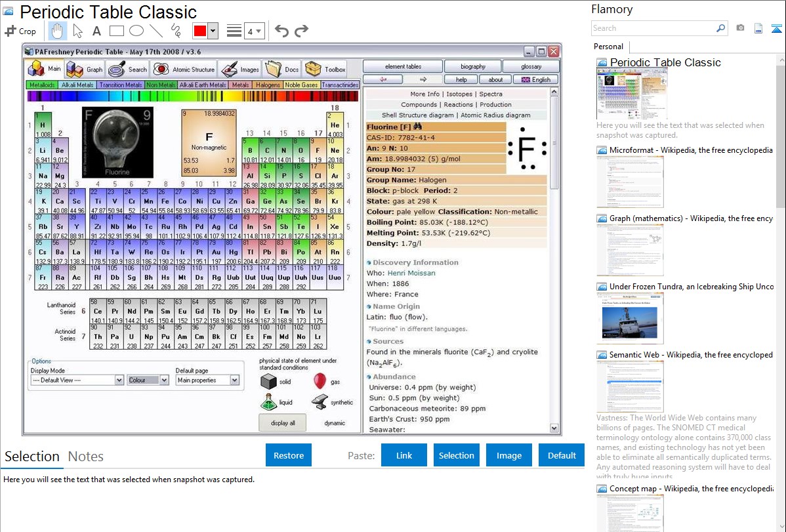The image size is (786, 532).
Task: Click the Paste Link button
Action: coord(404,455)
